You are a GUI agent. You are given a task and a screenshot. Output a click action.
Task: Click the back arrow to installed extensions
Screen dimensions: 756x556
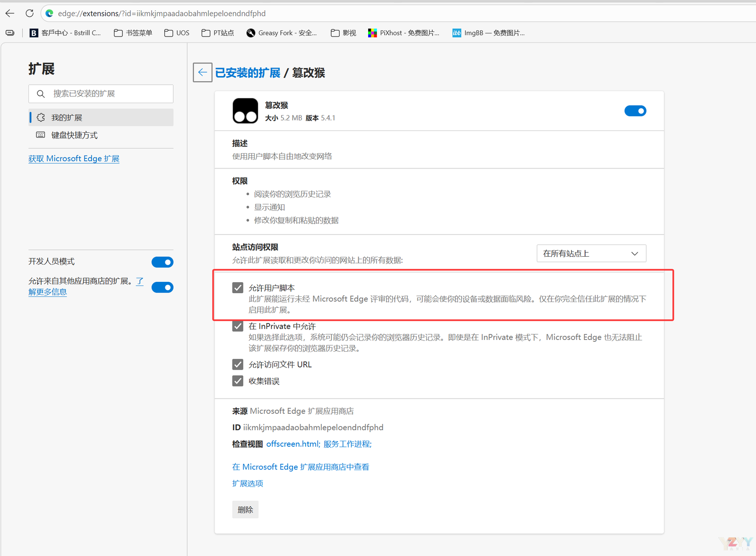click(x=202, y=72)
